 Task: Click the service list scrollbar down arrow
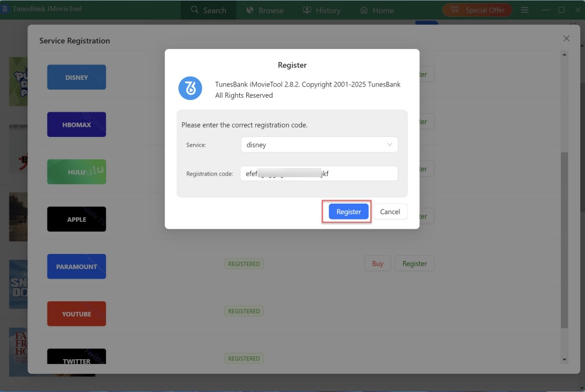pyautogui.click(x=565, y=359)
